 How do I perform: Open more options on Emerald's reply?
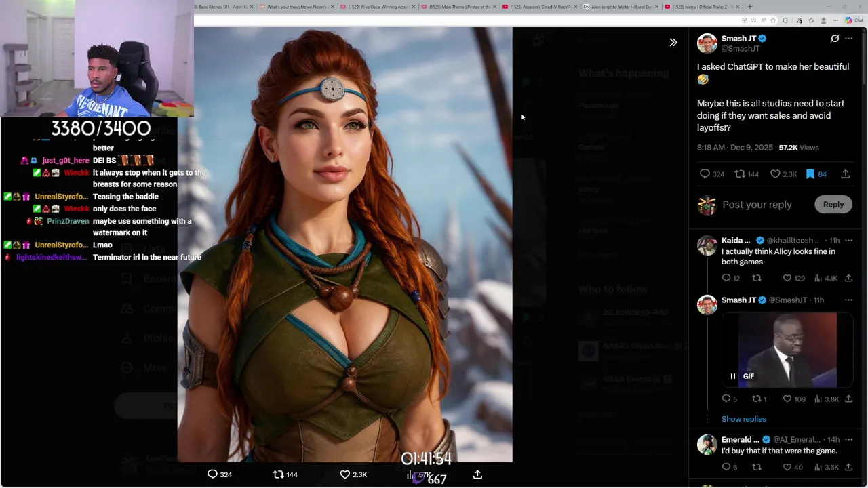click(x=848, y=439)
